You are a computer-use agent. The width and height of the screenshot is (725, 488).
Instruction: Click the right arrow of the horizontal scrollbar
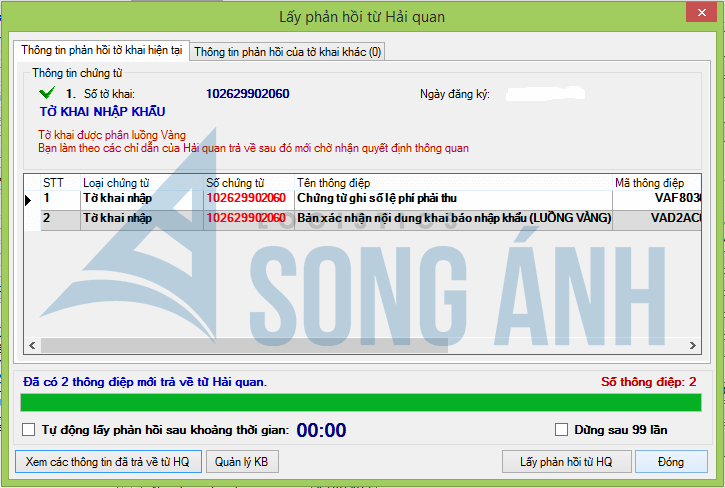(x=692, y=345)
